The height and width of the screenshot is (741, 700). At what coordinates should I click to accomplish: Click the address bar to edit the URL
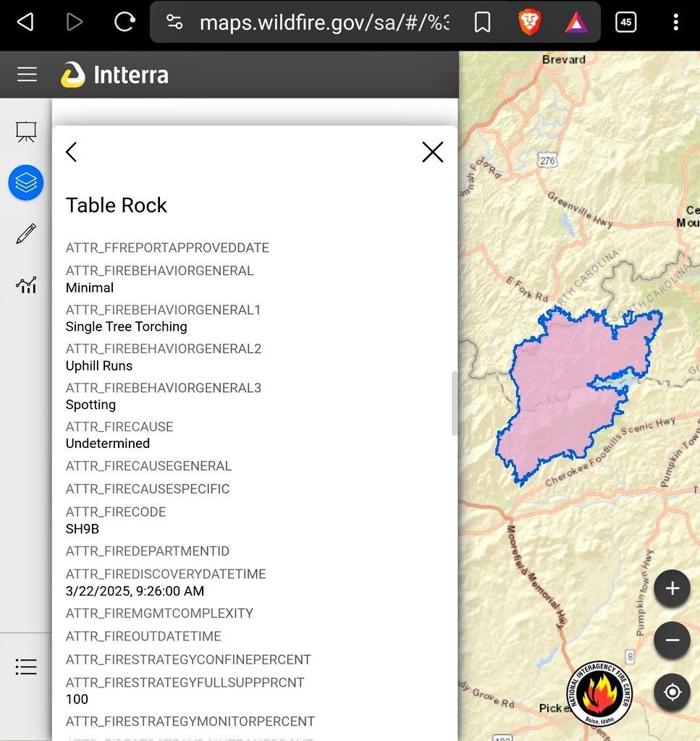326,22
